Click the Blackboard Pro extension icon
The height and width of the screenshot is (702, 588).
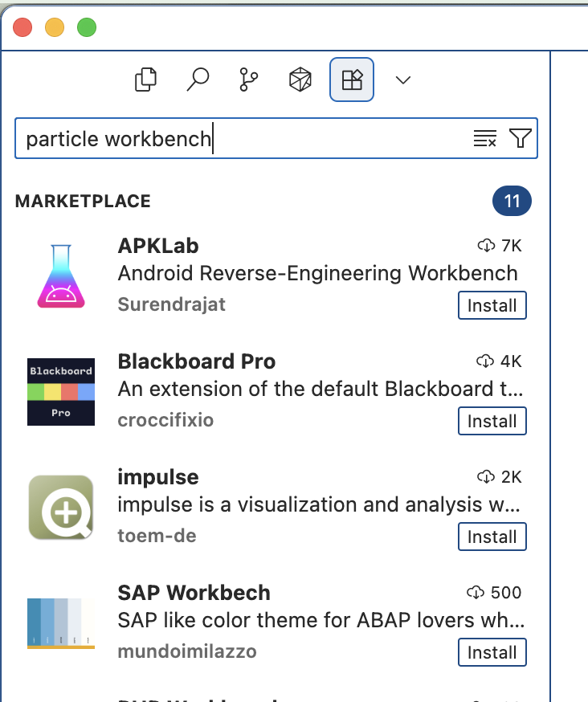[61, 392]
